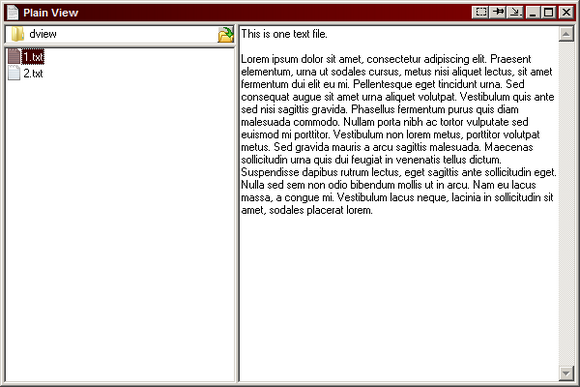Screen dimensions: 580x387
Task: Click the Plain View application icon in the title bar
Action: tap(13, 13)
